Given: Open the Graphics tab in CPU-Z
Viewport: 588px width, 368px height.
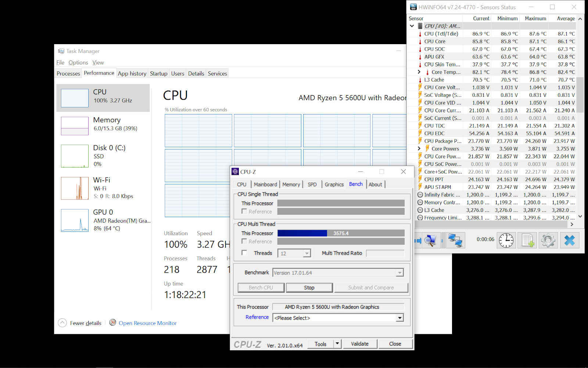Looking at the screenshot, I should tap(334, 184).
